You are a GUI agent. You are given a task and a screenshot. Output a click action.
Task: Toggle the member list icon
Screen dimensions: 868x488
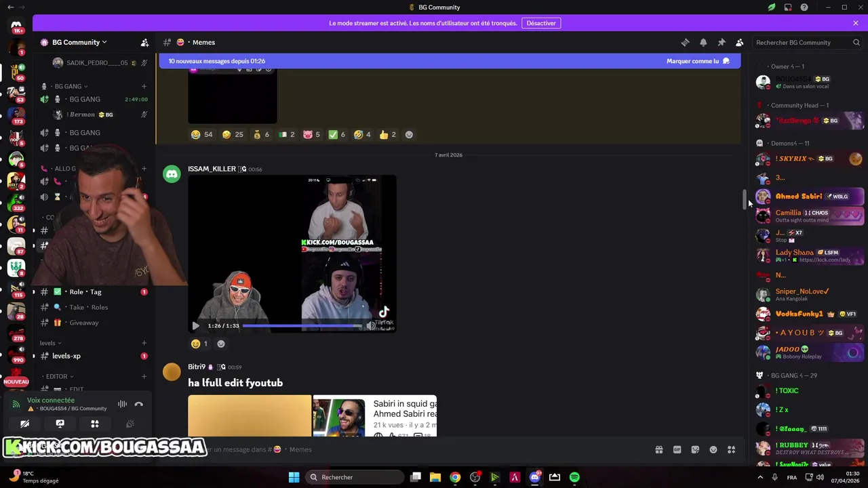[x=740, y=42]
